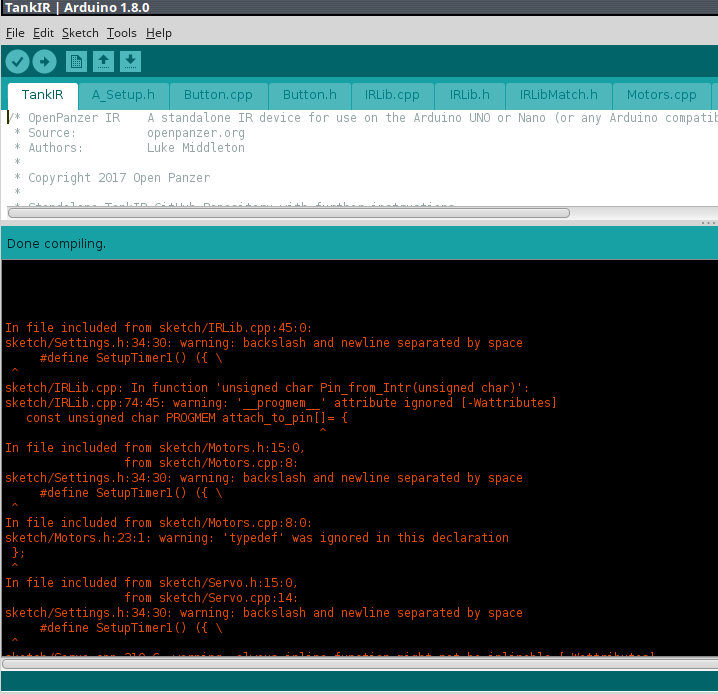
Task: Click the 'Done compiling.' status text
Action: click(56, 244)
